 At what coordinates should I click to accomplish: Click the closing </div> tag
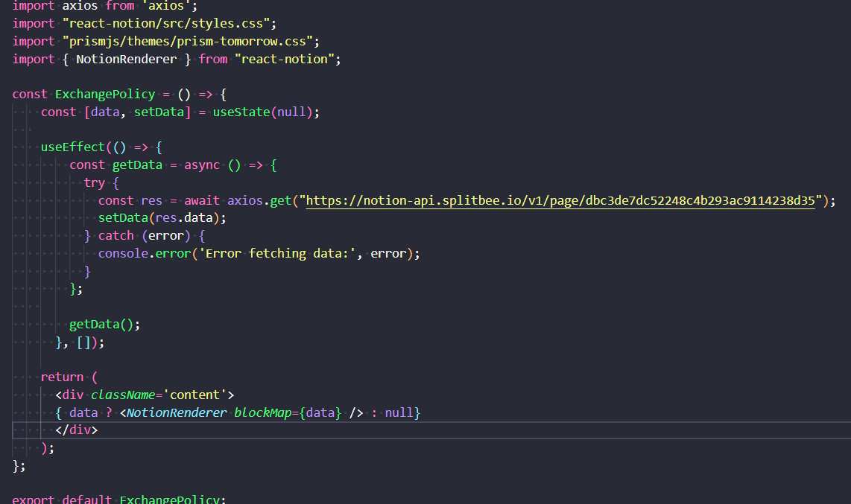pyautogui.click(x=77, y=430)
